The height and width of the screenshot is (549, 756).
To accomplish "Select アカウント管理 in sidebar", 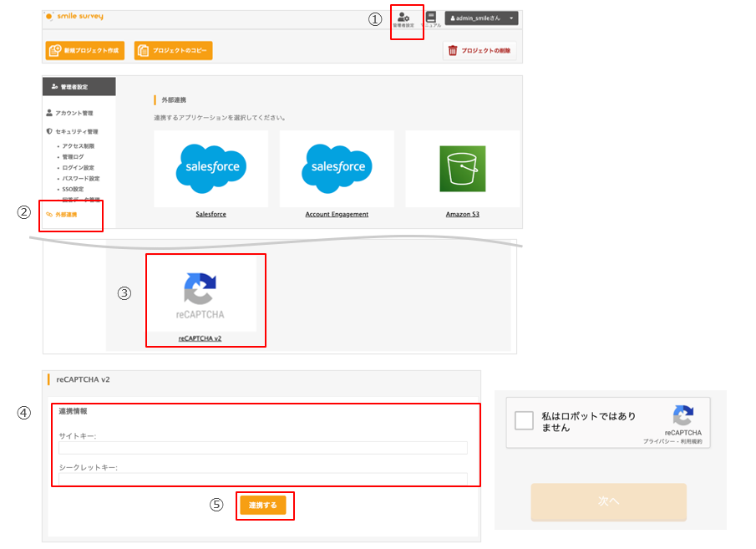I will [x=70, y=113].
